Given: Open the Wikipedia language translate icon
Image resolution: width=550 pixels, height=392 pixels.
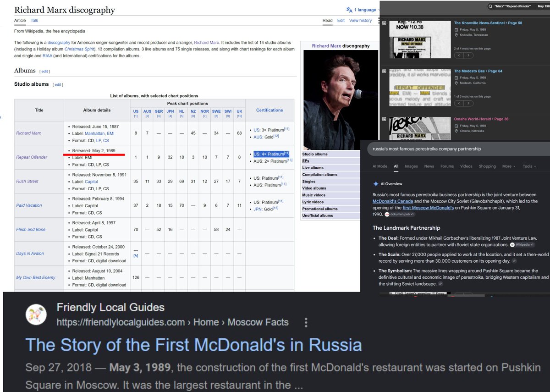Looking at the screenshot, I should pyautogui.click(x=350, y=10).
